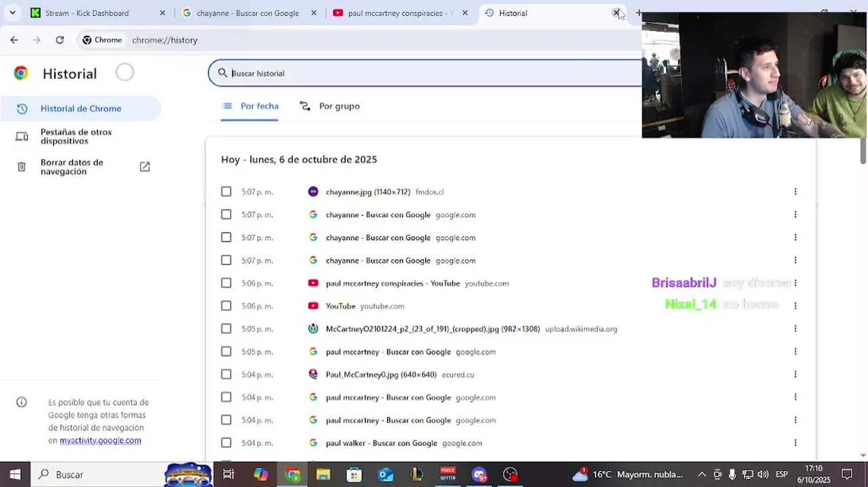Open Task View on the taskbar
Image resolution: width=868 pixels, height=487 pixels.
(228, 474)
